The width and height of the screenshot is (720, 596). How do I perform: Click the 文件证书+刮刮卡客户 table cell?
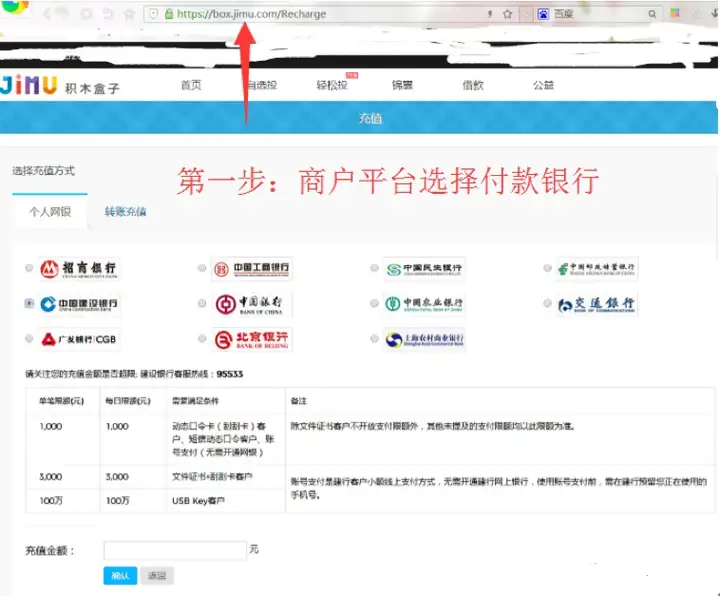[x=212, y=477]
